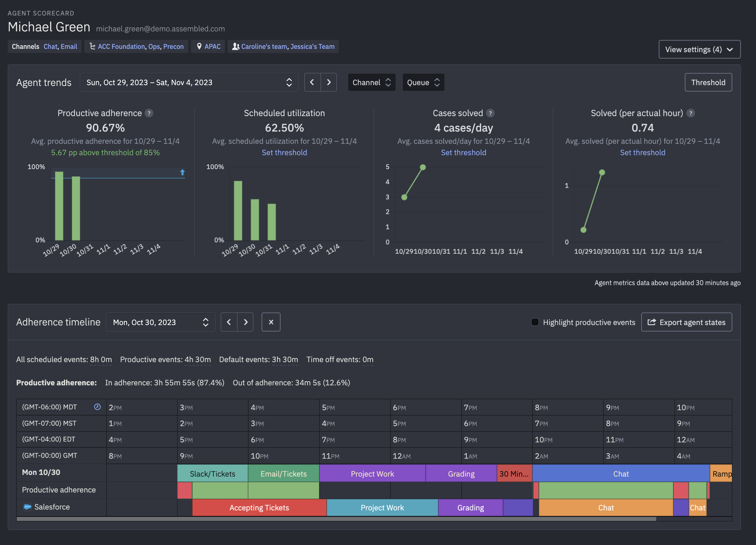Open the Adherence timeline date picker

point(160,322)
